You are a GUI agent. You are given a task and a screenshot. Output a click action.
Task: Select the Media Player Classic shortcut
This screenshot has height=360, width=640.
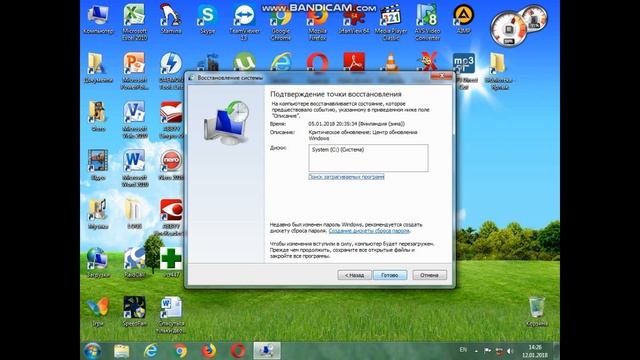tap(391, 22)
